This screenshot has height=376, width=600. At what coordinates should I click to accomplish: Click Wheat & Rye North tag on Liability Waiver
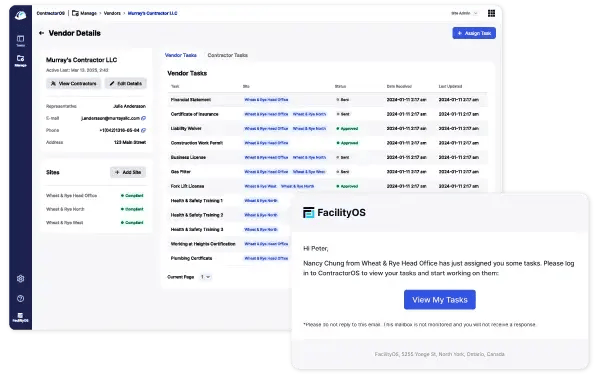309,129
